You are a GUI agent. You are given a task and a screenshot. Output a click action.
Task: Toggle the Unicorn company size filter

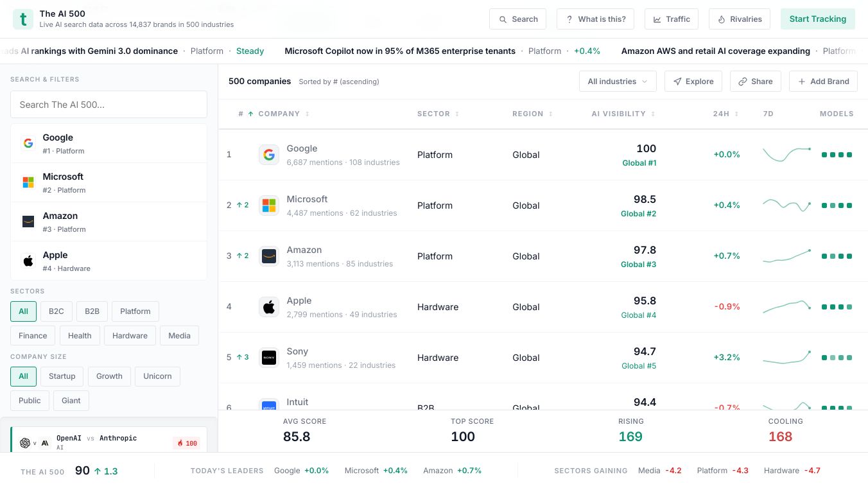157,376
